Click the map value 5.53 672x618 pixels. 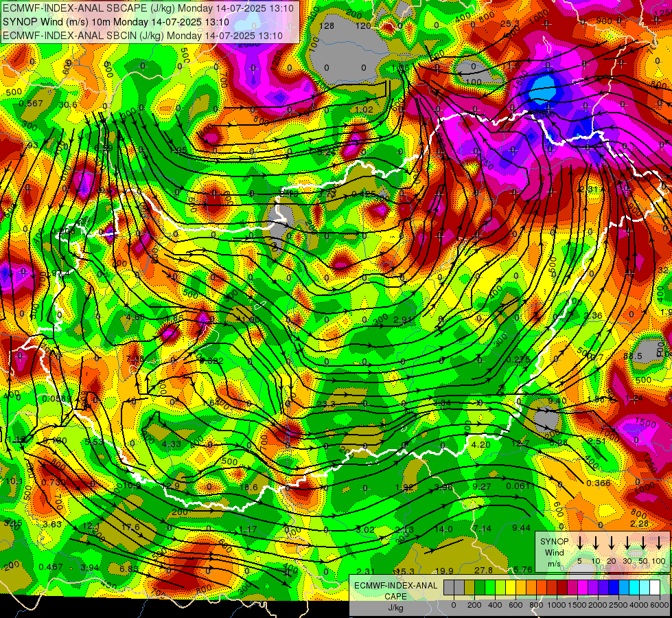[94, 442]
